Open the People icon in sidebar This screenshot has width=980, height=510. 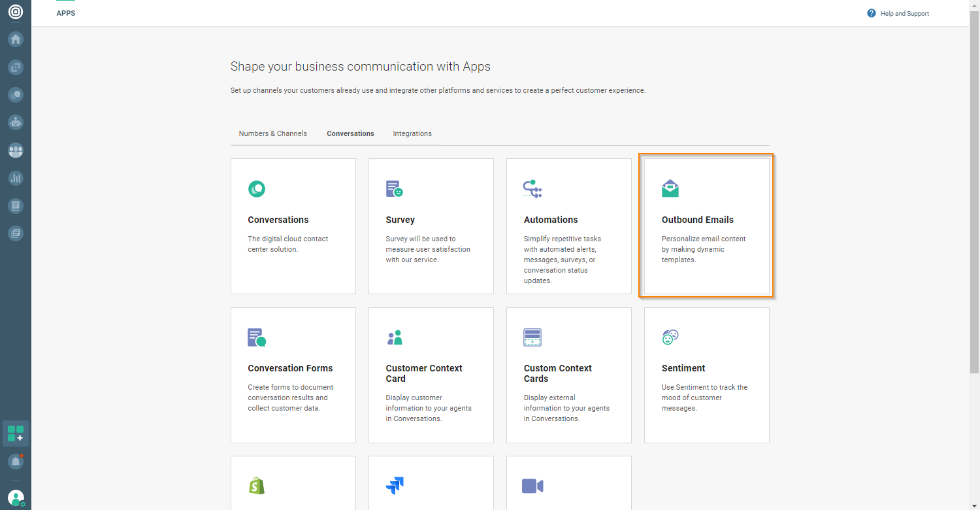pyautogui.click(x=16, y=150)
